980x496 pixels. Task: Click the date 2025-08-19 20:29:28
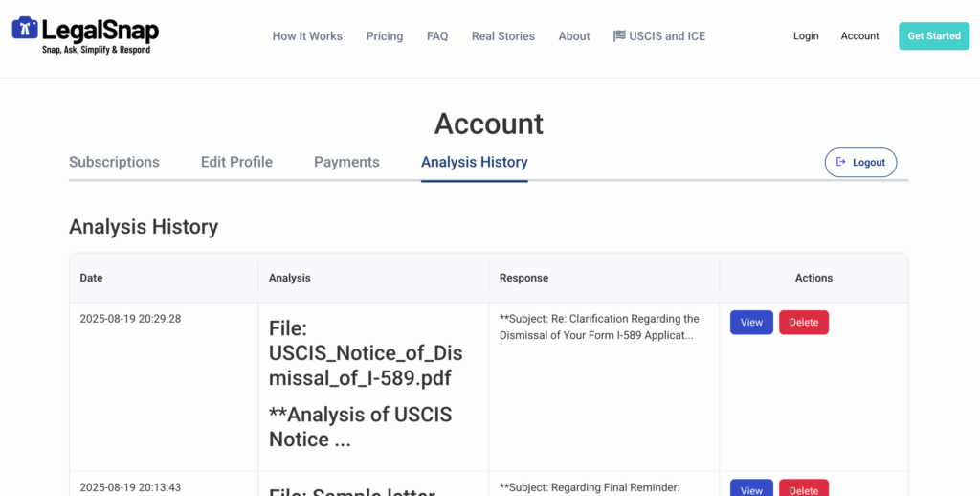pyautogui.click(x=130, y=319)
